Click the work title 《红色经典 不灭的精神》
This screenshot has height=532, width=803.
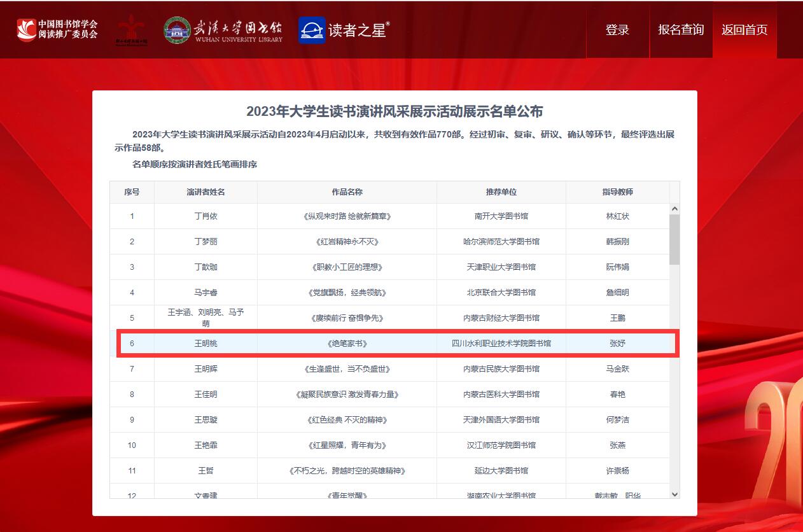pos(347,420)
